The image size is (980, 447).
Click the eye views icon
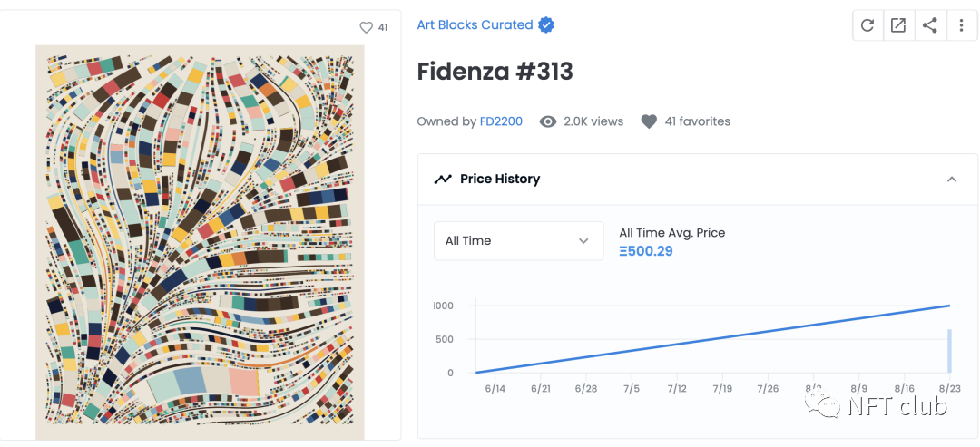(x=548, y=121)
